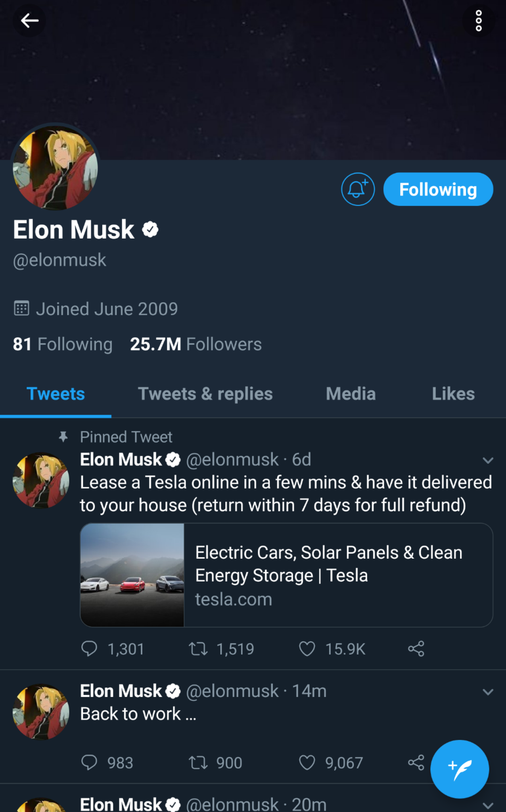The image size is (506, 812).
Task: Open the large profile avatar picture
Action: (x=55, y=168)
